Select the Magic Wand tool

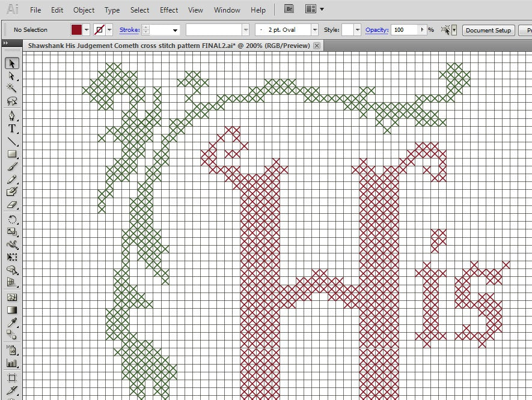coord(11,88)
